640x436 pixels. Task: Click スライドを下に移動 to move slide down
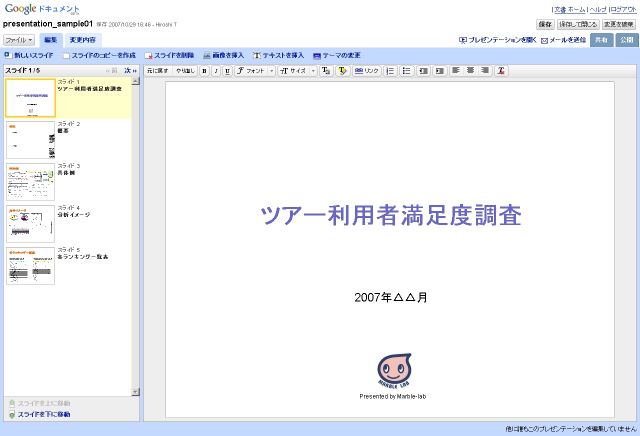tap(40, 414)
